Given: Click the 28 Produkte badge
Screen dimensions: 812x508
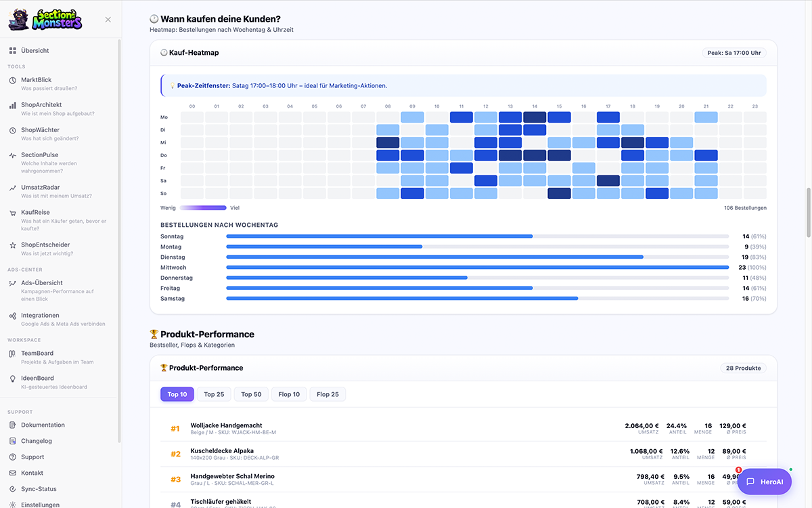Looking at the screenshot, I should 743,368.
